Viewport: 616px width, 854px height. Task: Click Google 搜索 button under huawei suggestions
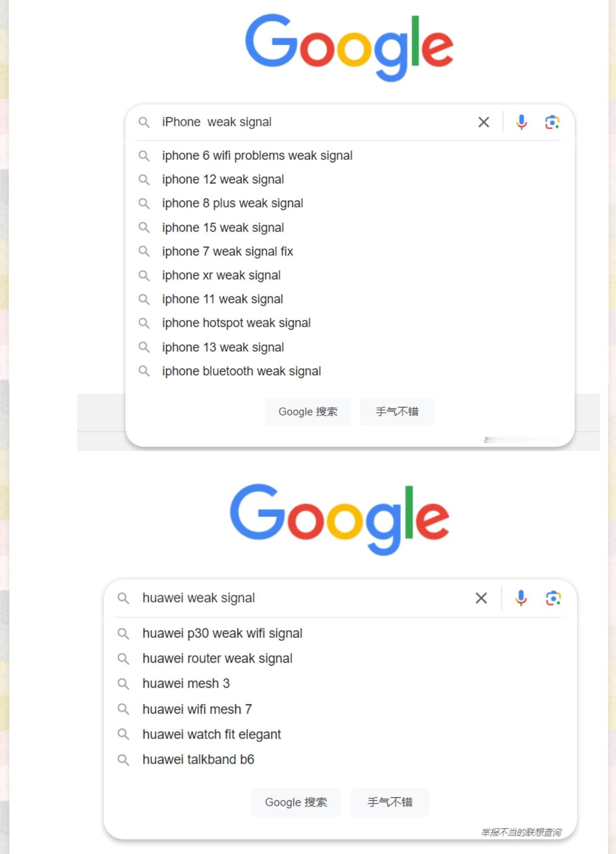point(296,802)
